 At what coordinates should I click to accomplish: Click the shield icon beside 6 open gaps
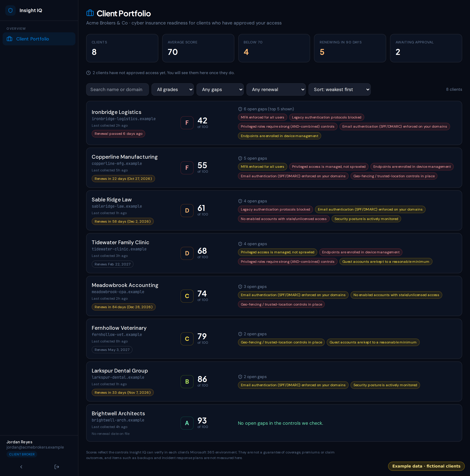[x=240, y=109]
